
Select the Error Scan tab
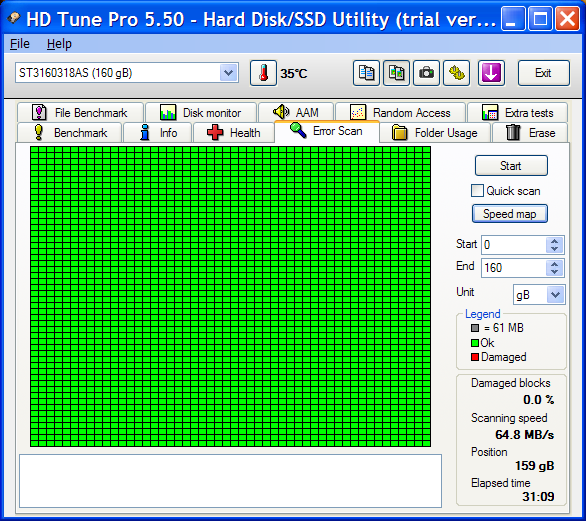pyautogui.click(x=327, y=131)
